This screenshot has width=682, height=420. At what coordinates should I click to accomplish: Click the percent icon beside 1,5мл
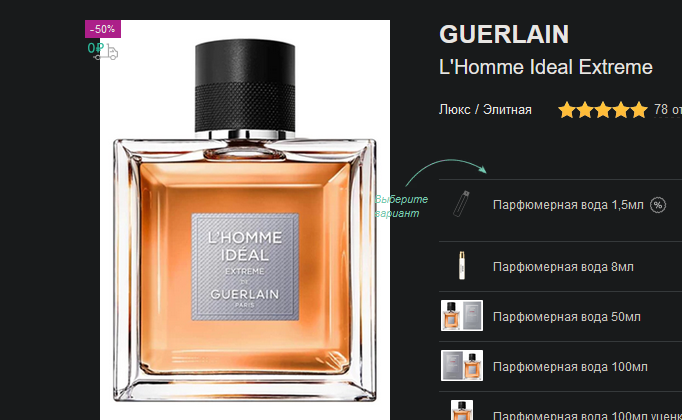[x=658, y=205]
